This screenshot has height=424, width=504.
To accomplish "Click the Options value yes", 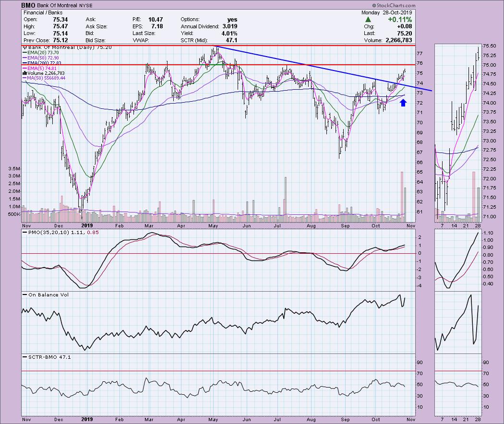I will coord(232,19).
